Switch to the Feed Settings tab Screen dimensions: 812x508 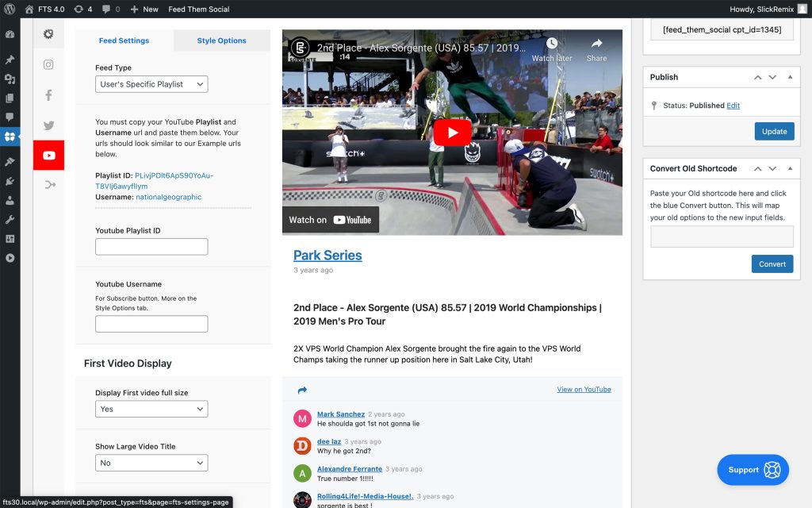124,40
